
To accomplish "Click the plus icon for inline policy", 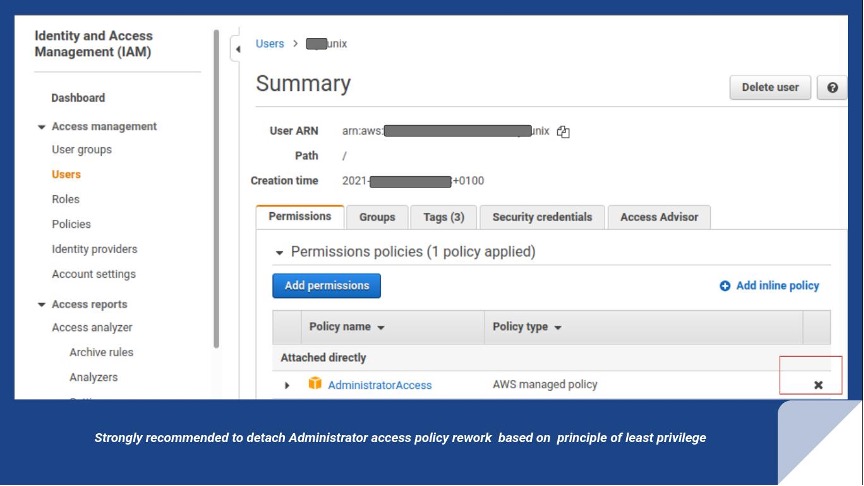I will coord(725,286).
